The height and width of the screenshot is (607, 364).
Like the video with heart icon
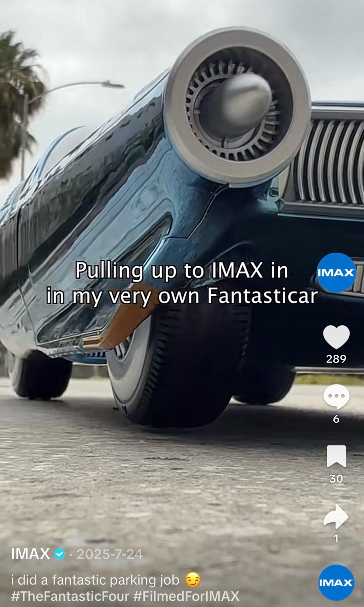[336, 337]
